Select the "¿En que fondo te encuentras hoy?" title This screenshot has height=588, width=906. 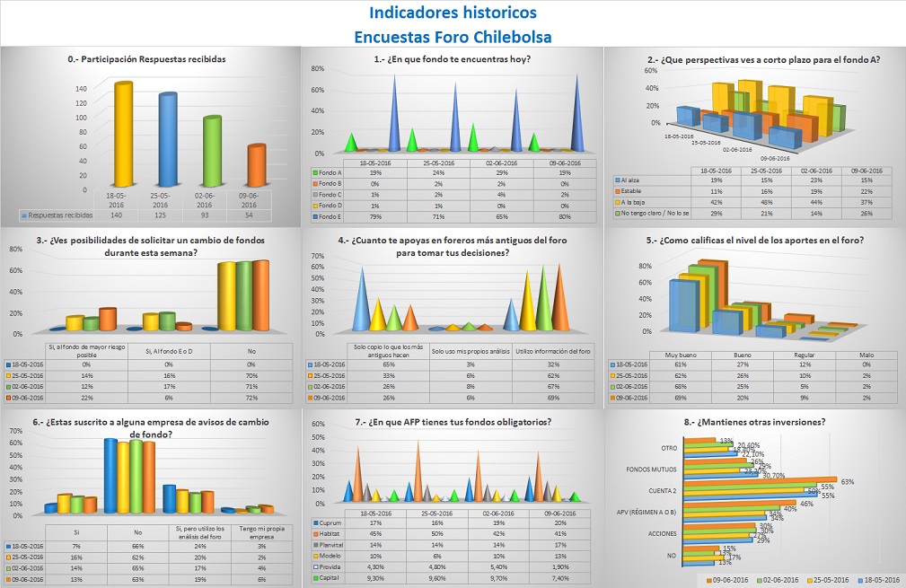coord(452,59)
